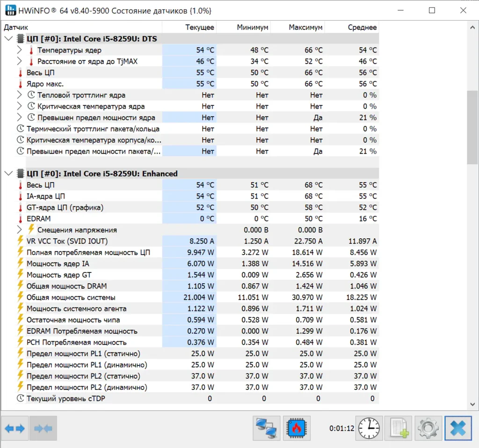Click lightning icon of Общая мощность DRAM
Image resolution: width=479 pixels, height=448 pixels.
(x=20, y=286)
